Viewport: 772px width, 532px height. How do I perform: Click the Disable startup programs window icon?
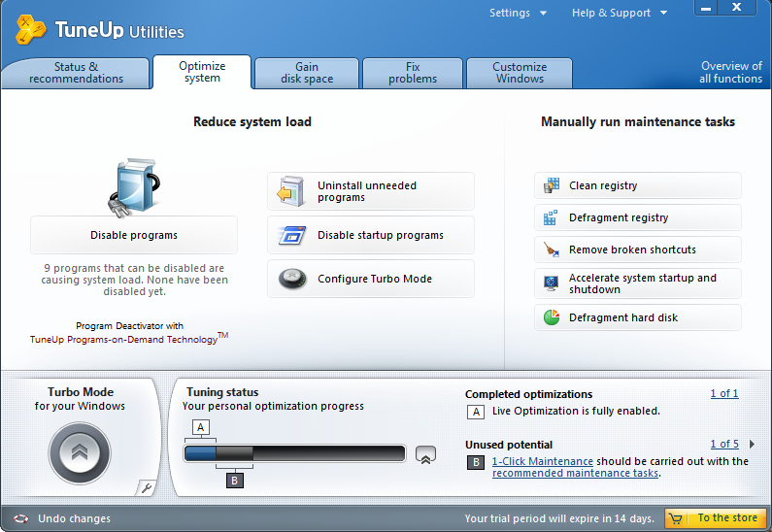point(292,235)
